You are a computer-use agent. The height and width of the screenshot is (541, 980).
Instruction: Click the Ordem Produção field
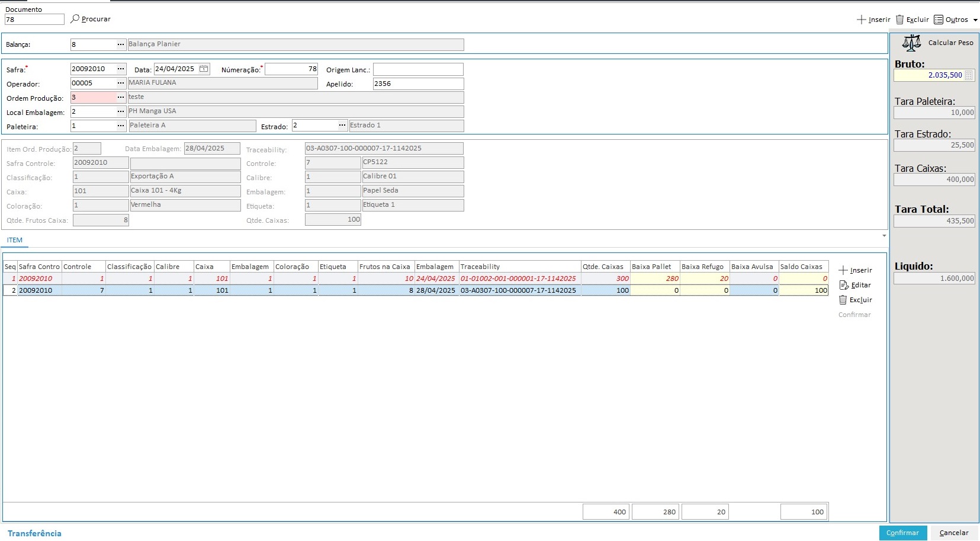point(94,97)
